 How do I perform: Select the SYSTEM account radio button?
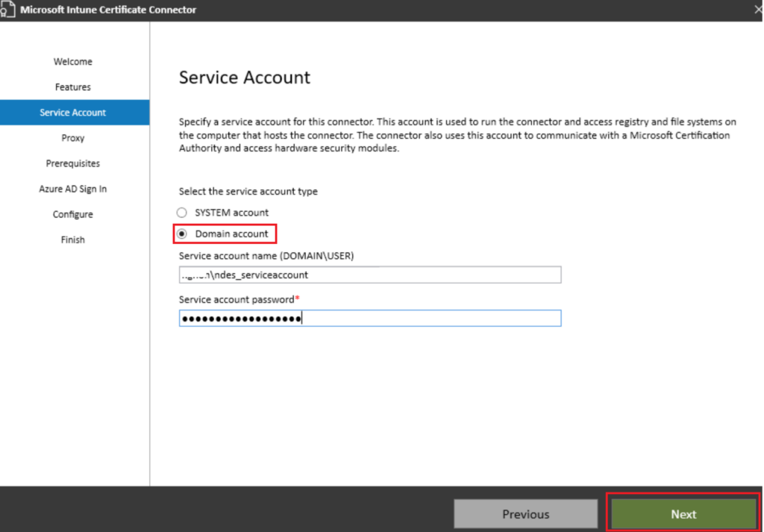pos(182,213)
